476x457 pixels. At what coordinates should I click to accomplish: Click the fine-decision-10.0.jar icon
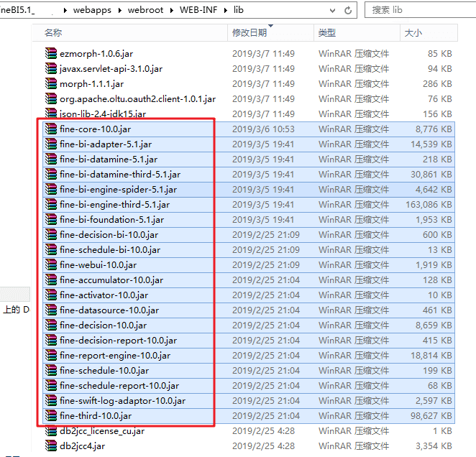pyautogui.click(x=51, y=325)
